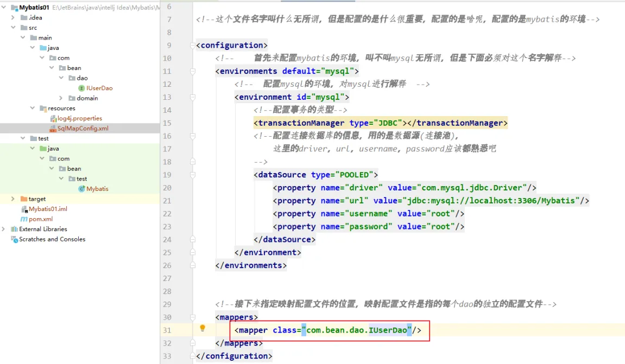The image size is (625, 364).
Task: Fold the configuration tag on line 9
Action: coord(192,46)
